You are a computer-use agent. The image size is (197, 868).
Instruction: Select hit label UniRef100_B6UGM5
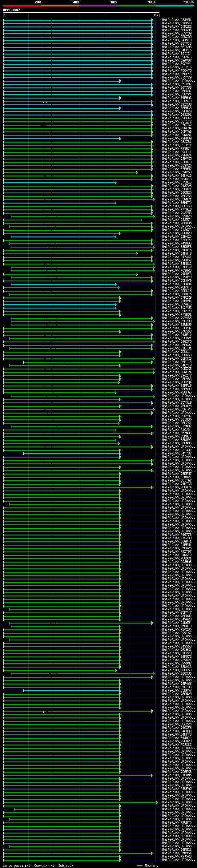(x=177, y=30)
